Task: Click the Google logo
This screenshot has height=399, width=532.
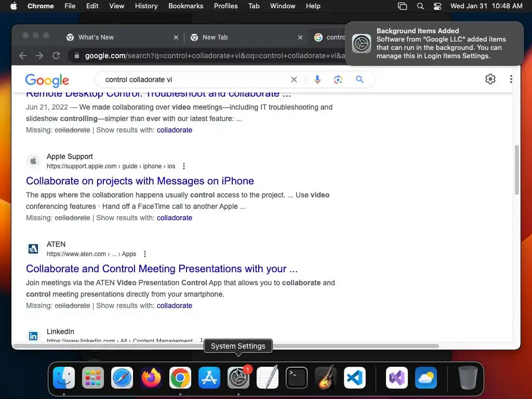Action: pyautogui.click(x=47, y=81)
